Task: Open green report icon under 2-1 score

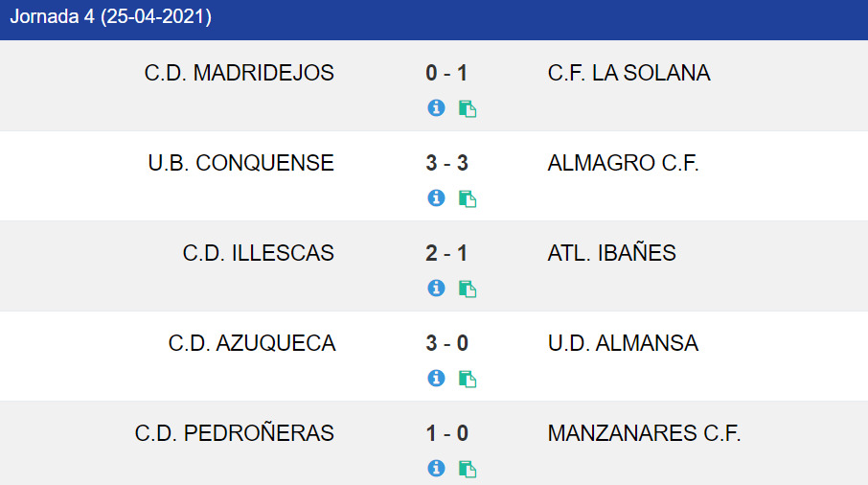Action: pyautogui.click(x=468, y=289)
